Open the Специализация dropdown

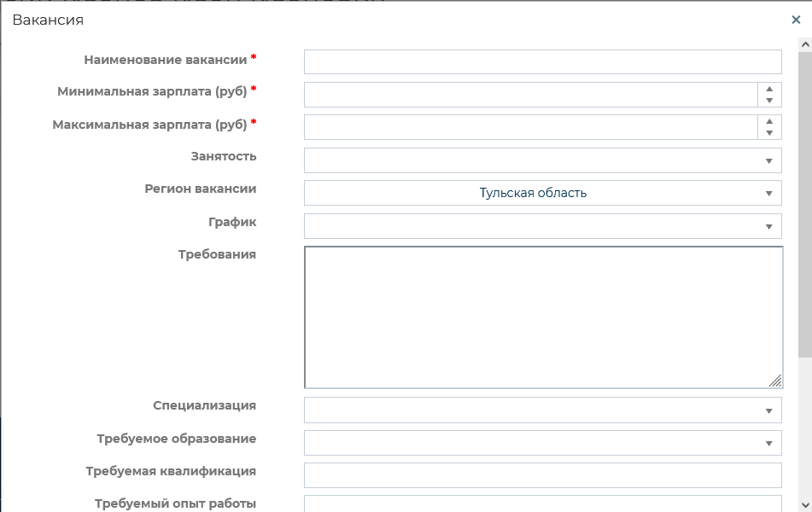[542, 410]
